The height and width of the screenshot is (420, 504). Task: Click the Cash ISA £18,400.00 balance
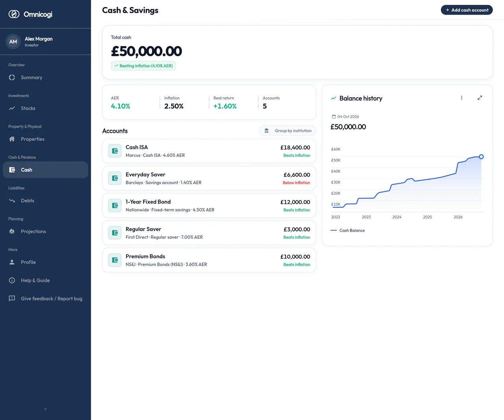(x=295, y=148)
